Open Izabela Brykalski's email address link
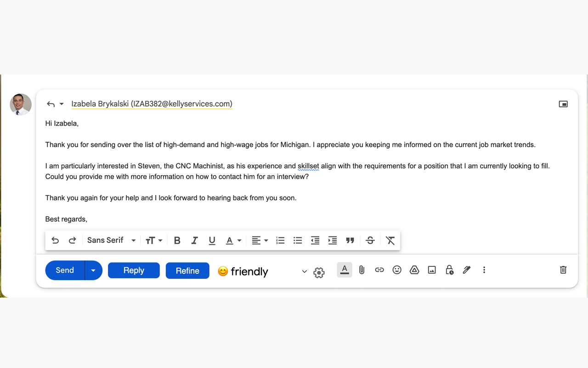Screen dimensions: 588x368 (x=152, y=104)
